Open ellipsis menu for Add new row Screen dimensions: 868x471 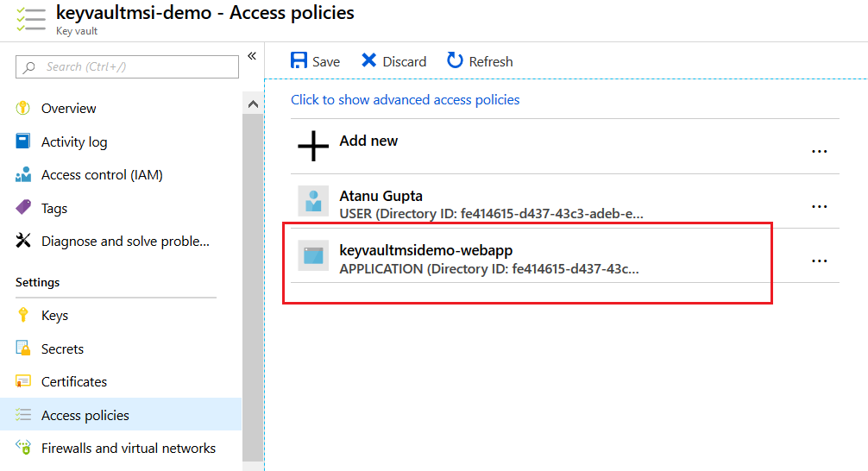click(x=820, y=151)
